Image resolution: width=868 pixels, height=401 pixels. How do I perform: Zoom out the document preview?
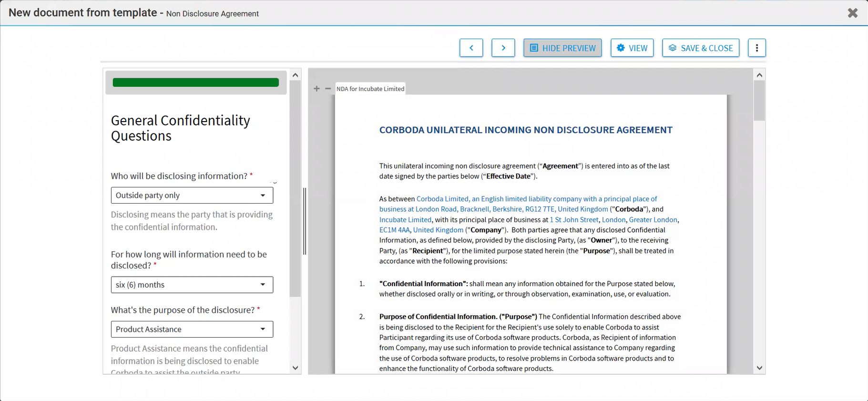click(328, 89)
